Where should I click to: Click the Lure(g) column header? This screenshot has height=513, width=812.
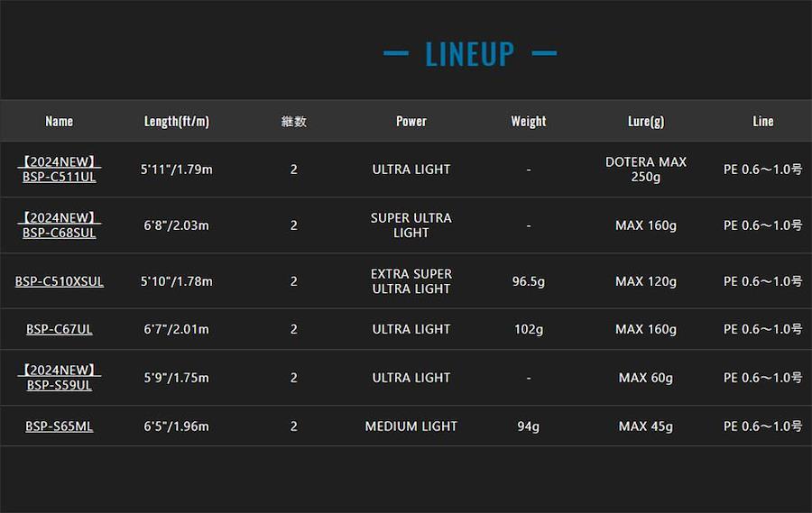click(x=645, y=121)
